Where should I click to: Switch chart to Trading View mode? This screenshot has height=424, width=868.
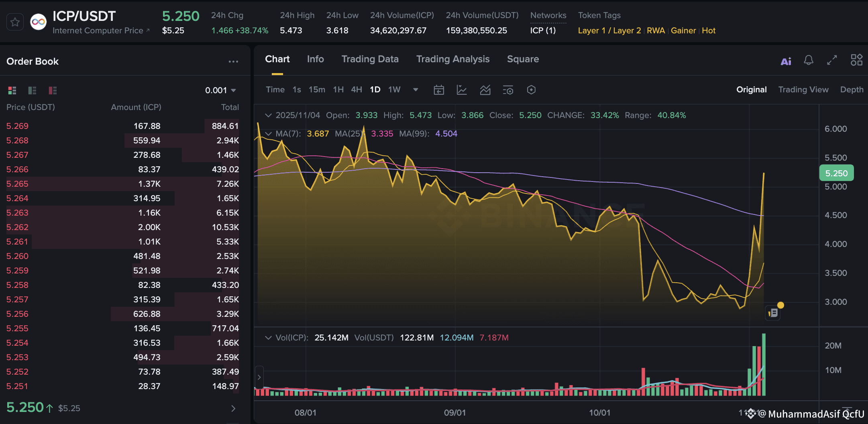pyautogui.click(x=803, y=90)
